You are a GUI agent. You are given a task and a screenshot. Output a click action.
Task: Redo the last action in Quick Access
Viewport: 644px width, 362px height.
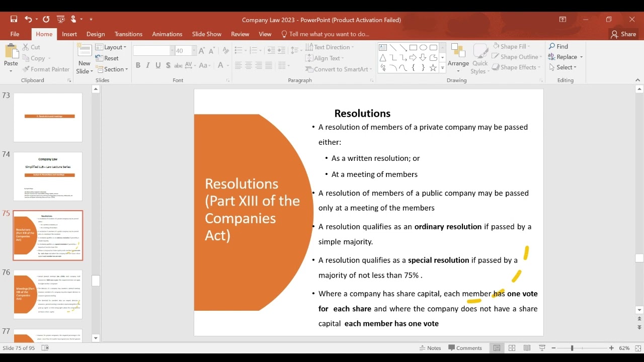(46, 20)
